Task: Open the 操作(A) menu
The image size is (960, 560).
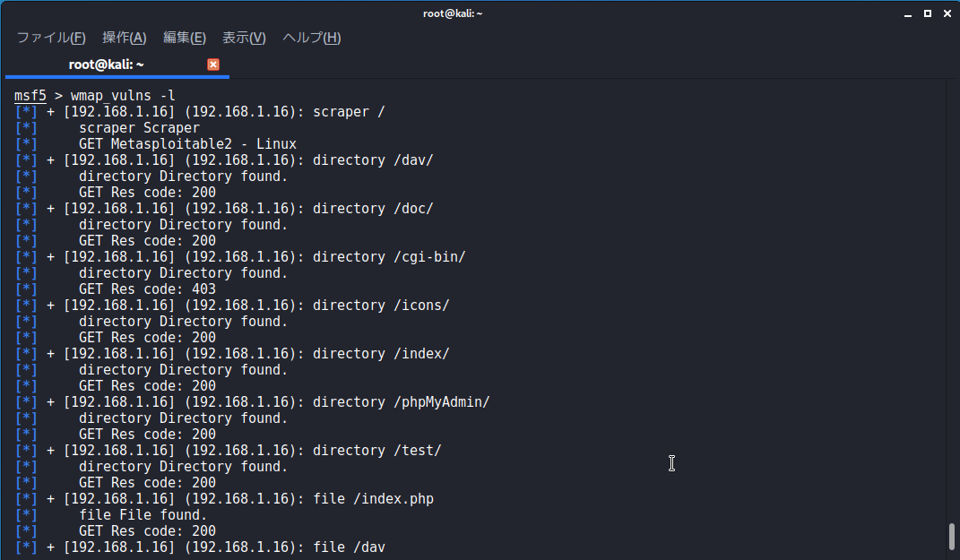Action: point(125,38)
